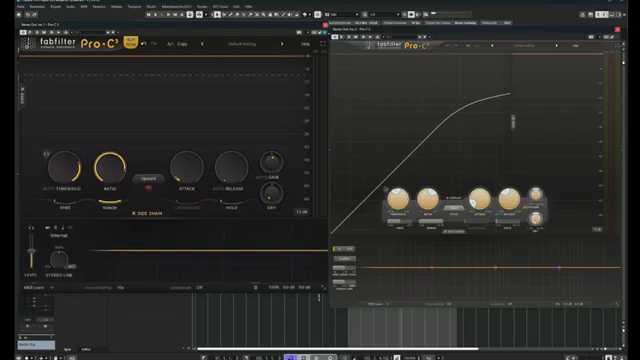Image resolution: width=640 pixels, height=360 pixels.
Task: Toggle the Mute (M) state button
Action: click(x=149, y=15)
